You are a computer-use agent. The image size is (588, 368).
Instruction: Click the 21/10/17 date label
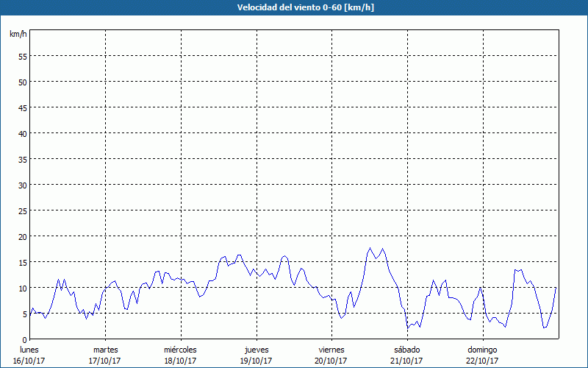[406, 361]
